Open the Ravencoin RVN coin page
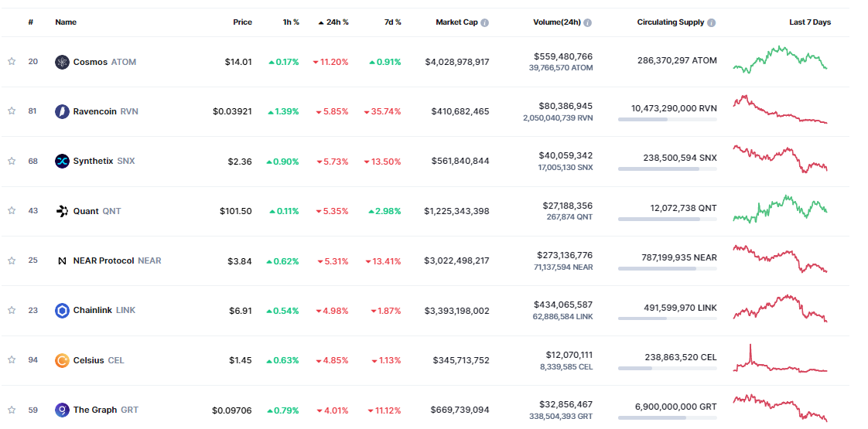Viewport: 868px width, 429px height. [x=106, y=111]
